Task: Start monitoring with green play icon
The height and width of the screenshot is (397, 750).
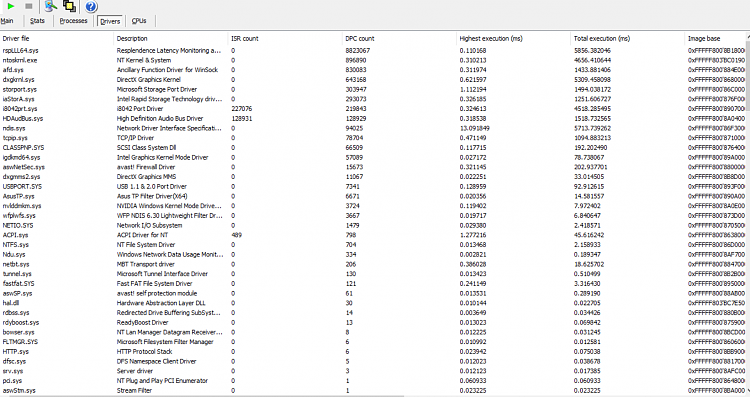Action: tap(11, 6)
